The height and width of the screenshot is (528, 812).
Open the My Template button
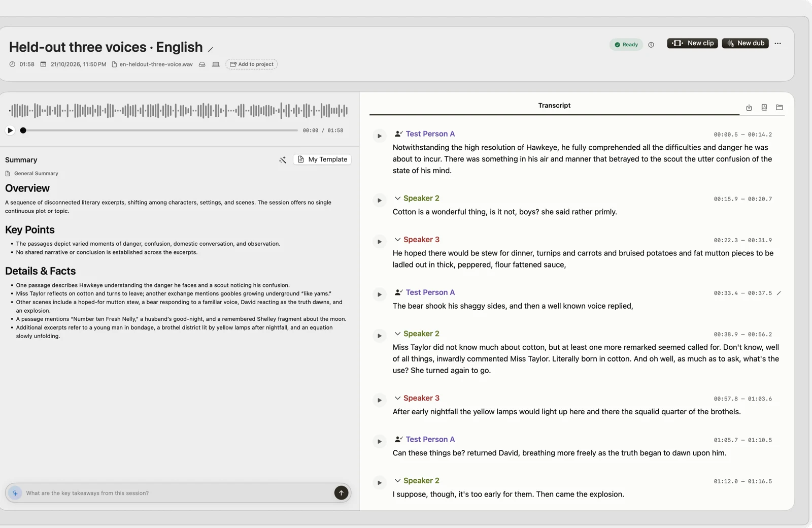tap(322, 159)
